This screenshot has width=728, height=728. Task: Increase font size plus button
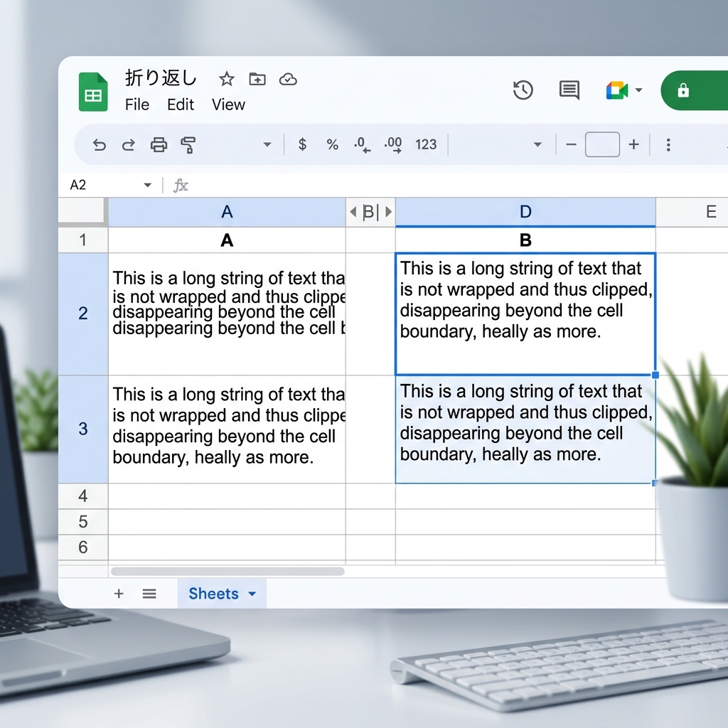coord(633,144)
